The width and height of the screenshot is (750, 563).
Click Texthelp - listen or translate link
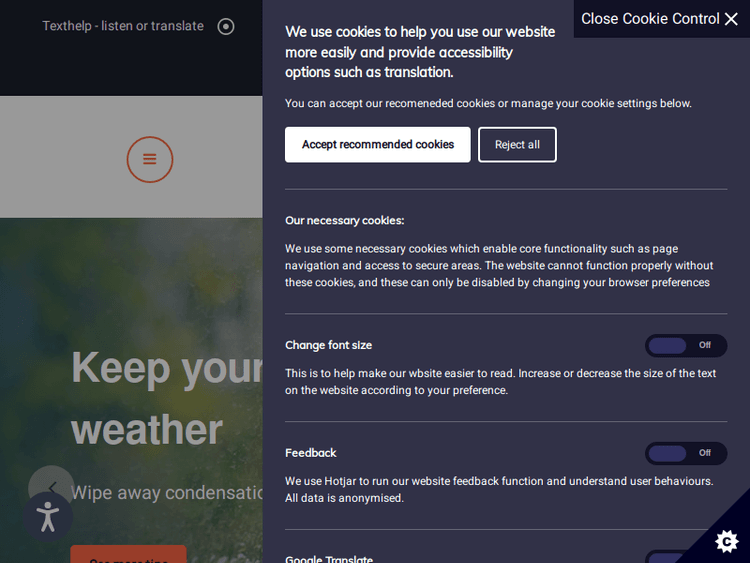point(123,26)
